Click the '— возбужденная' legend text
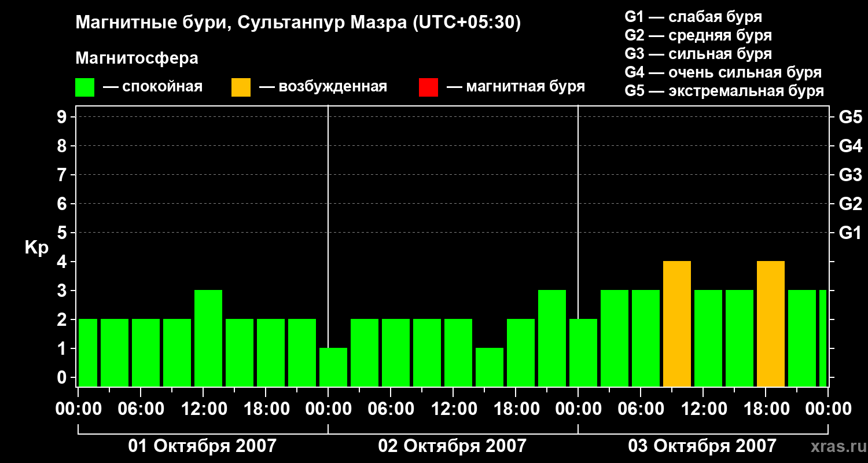 point(323,87)
